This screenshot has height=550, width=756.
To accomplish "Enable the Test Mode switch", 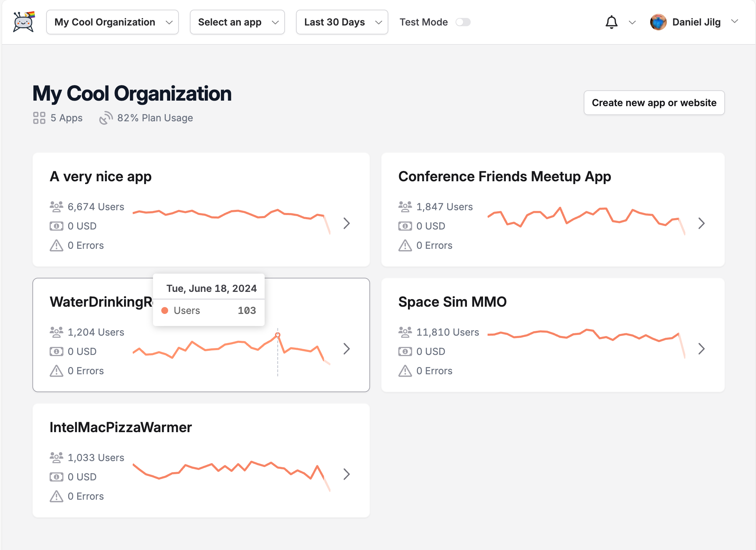I will pos(463,22).
